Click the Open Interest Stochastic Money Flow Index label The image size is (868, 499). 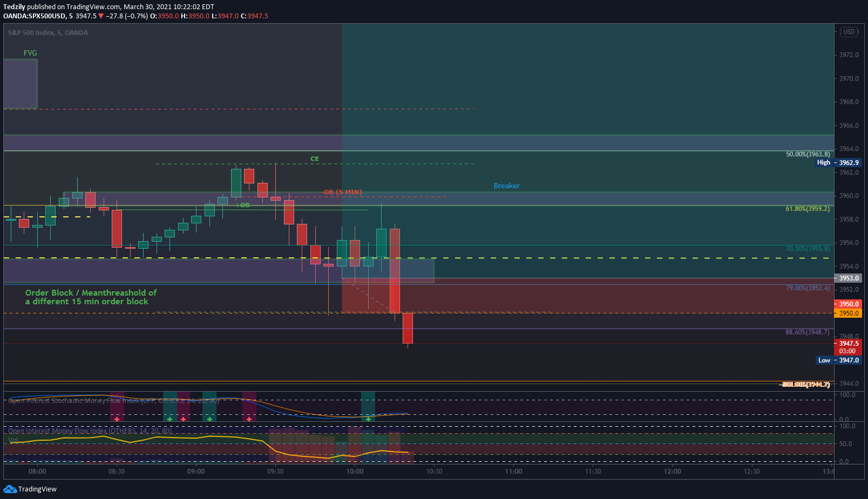coord(114,401)
